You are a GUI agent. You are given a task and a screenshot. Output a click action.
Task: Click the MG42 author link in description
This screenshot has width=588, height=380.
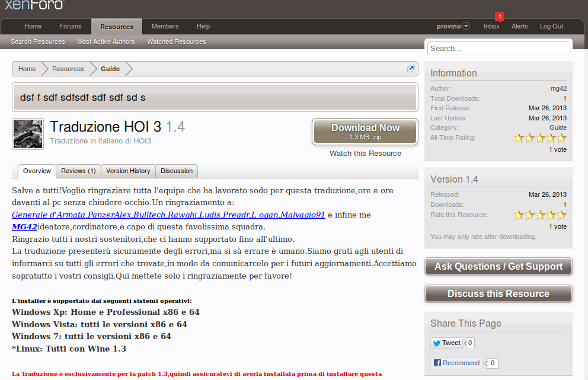(x=24, y=227)
